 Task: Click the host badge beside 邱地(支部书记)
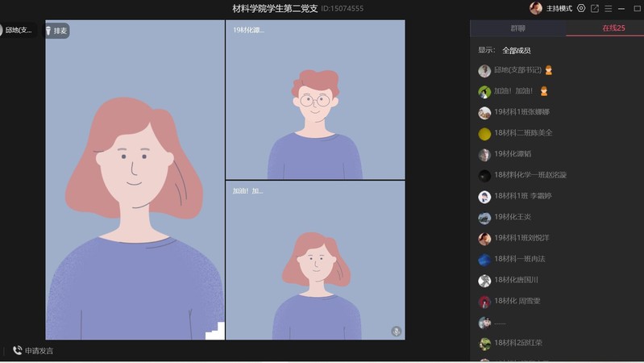click(549, 70)
